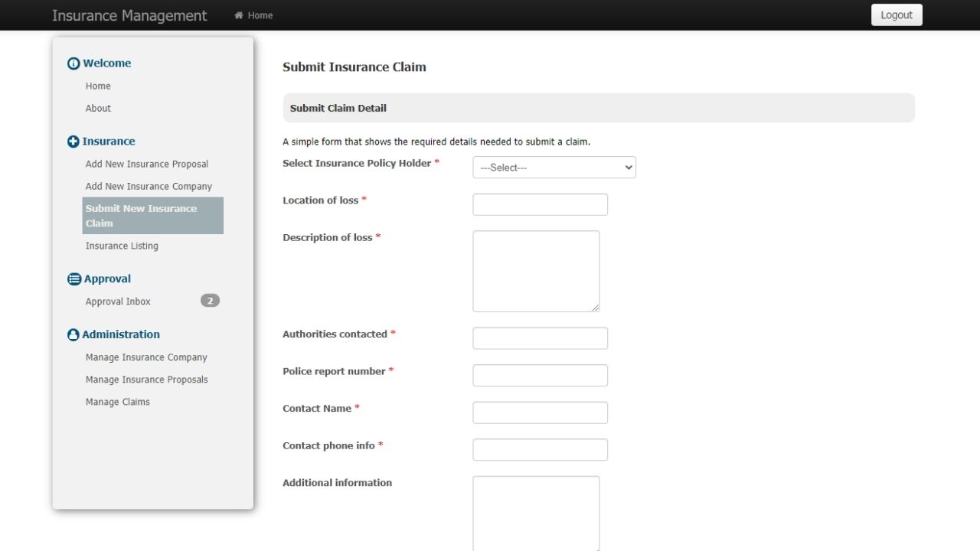Go to Add New Insurance Company
This screenshot has width=980, height=551.
click(149, 186)
